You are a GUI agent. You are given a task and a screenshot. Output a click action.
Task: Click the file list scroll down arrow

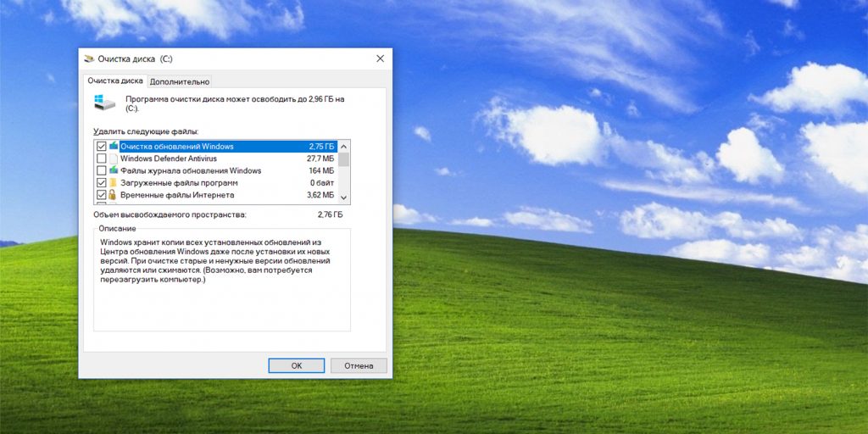[x=344, y=198]
